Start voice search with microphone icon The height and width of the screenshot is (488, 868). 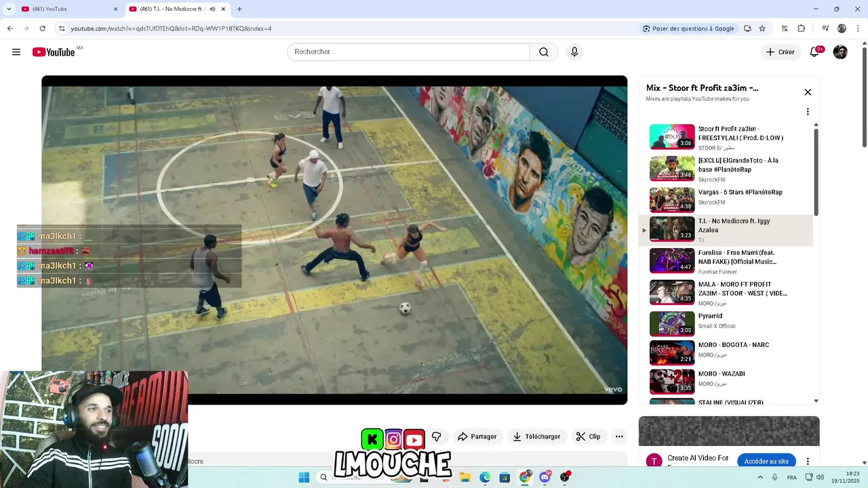pos(574,52)
